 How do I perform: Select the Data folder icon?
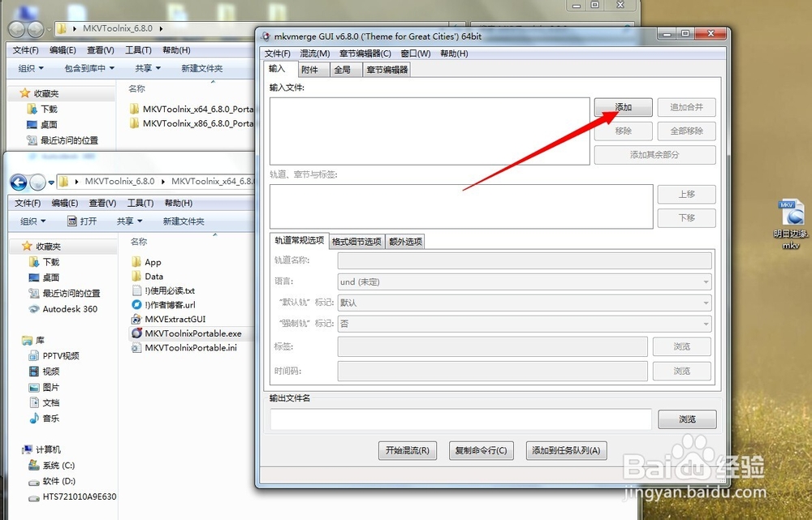coord(136,277)
